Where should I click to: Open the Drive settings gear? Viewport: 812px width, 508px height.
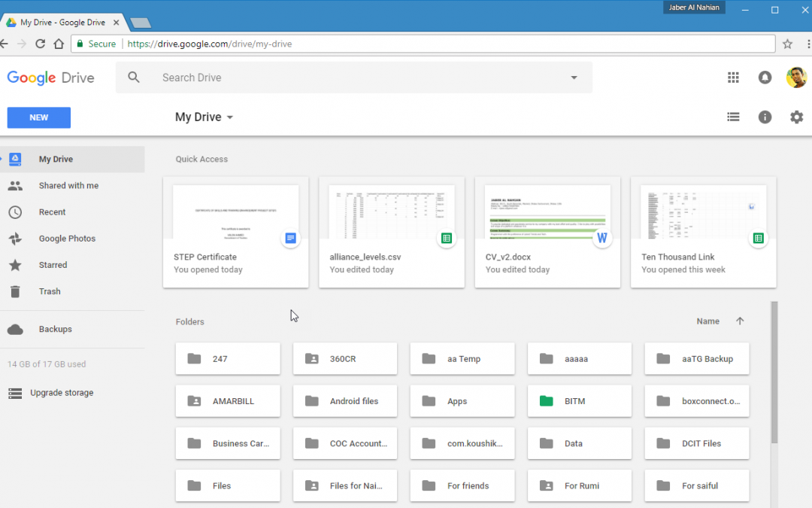(796, 117)
